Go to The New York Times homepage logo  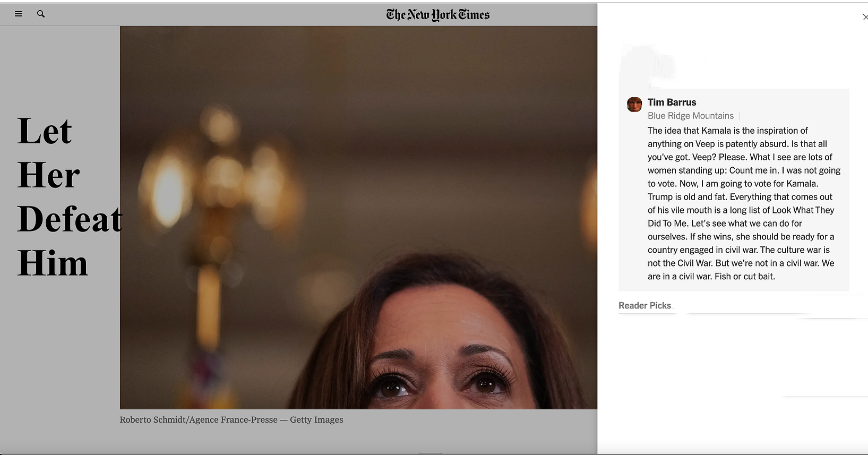click(438, 15)
